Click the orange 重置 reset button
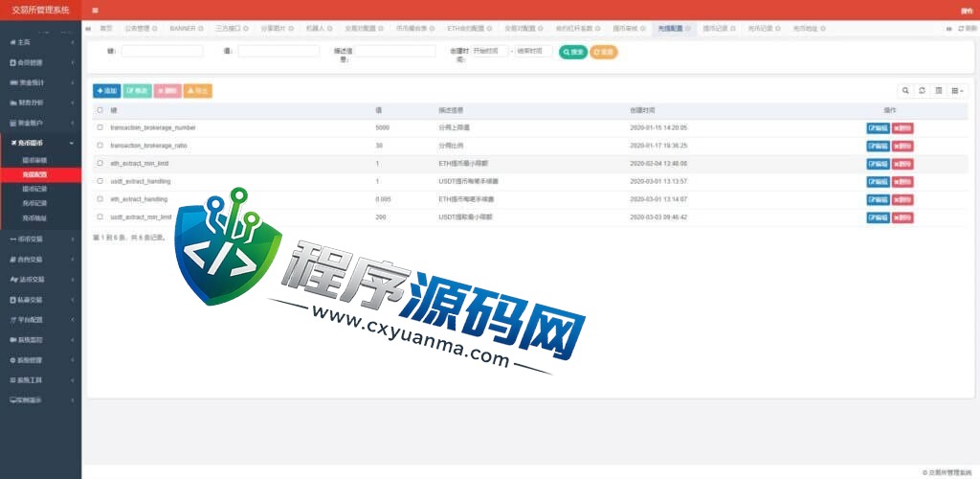 pos(604,53)
